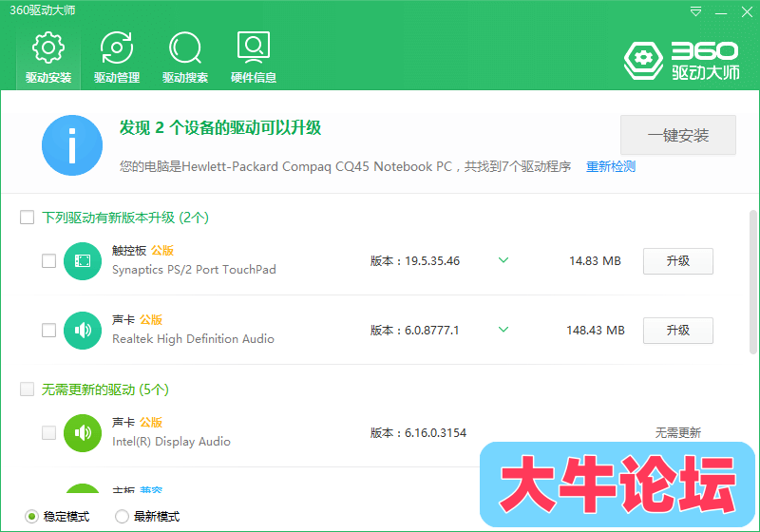Click the 14.83 MB size text

pos(595,261)
